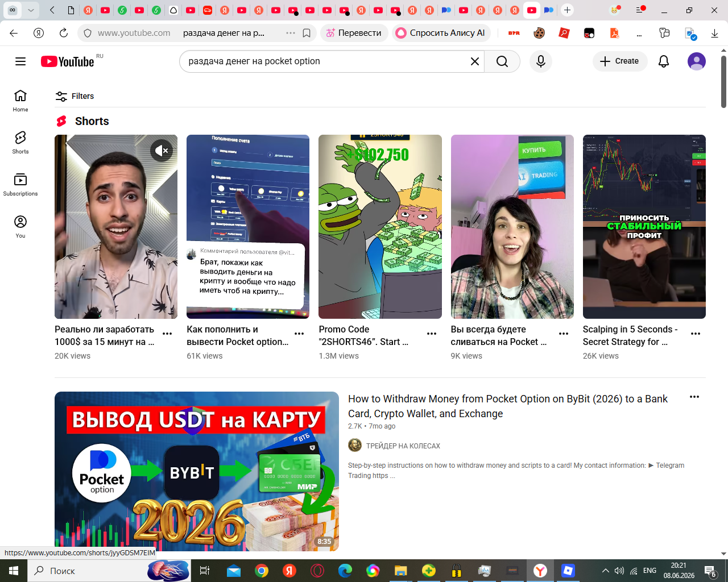The width and height of the screenshot is (728, 582).
Task: Open the YouTube guide hamburger menu
Action: pyautogui.click(x=20, y=61)
